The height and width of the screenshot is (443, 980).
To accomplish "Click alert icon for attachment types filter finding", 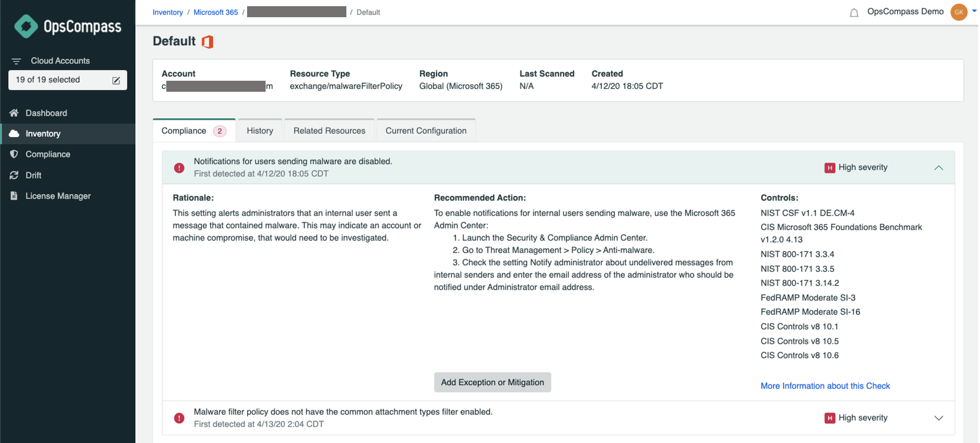I will (x=179, y=418).
